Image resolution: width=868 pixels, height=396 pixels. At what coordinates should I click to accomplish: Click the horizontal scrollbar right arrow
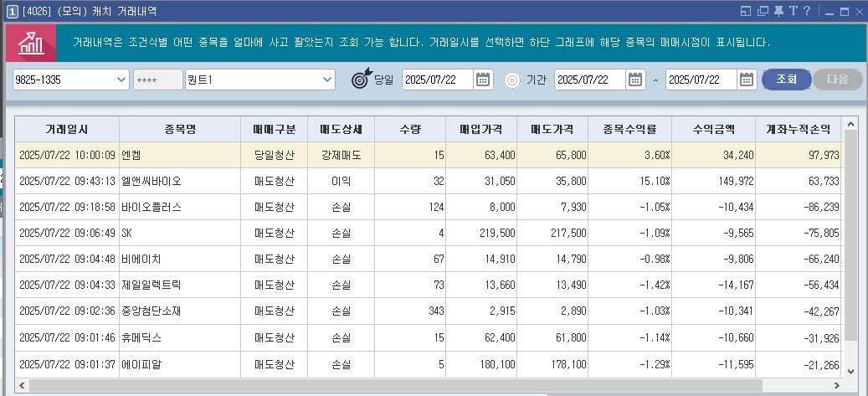point(836,385)
